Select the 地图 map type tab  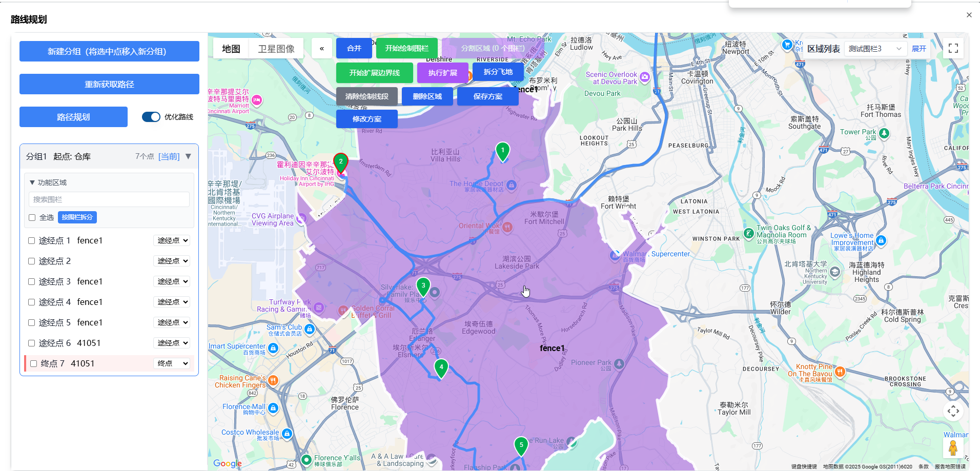(231, 49)
